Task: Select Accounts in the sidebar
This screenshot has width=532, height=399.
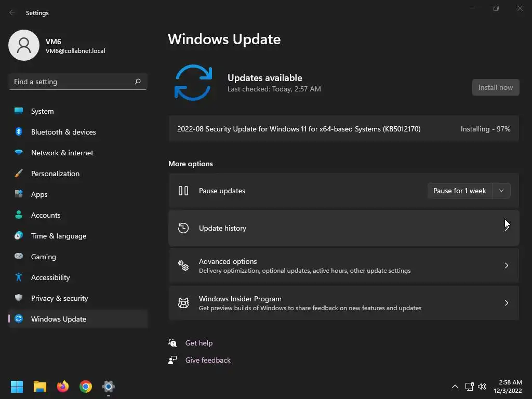Action: [78, 215]
